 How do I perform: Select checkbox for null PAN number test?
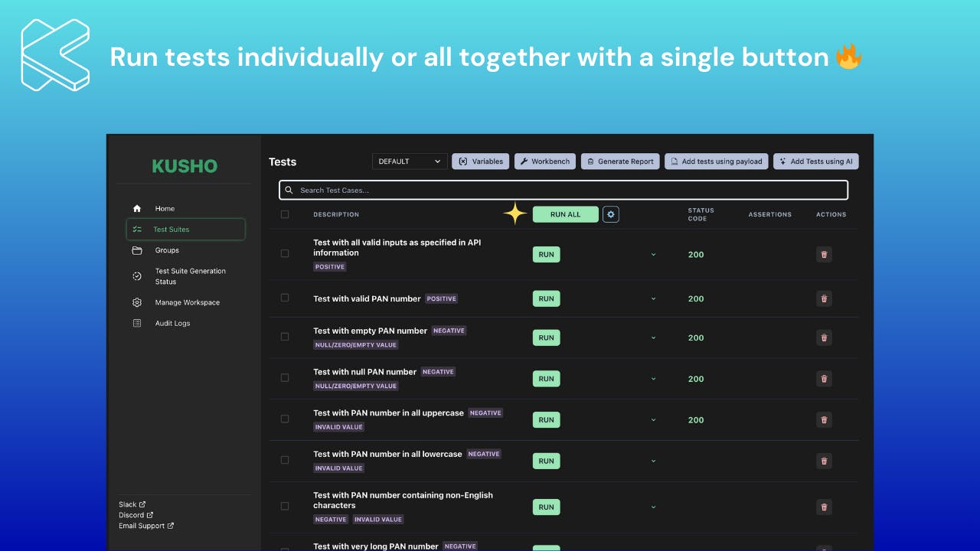(x=285, y=377)
